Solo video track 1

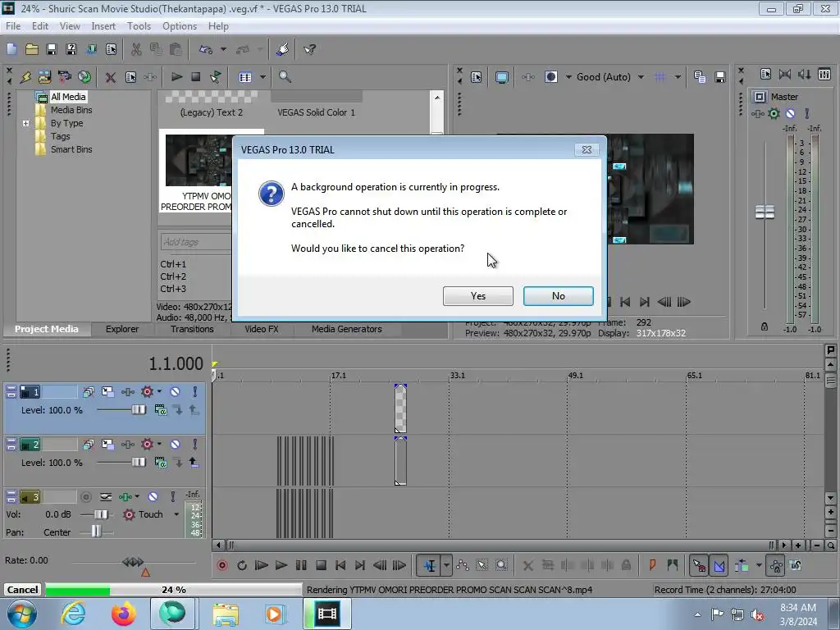[x=195, y=391]
